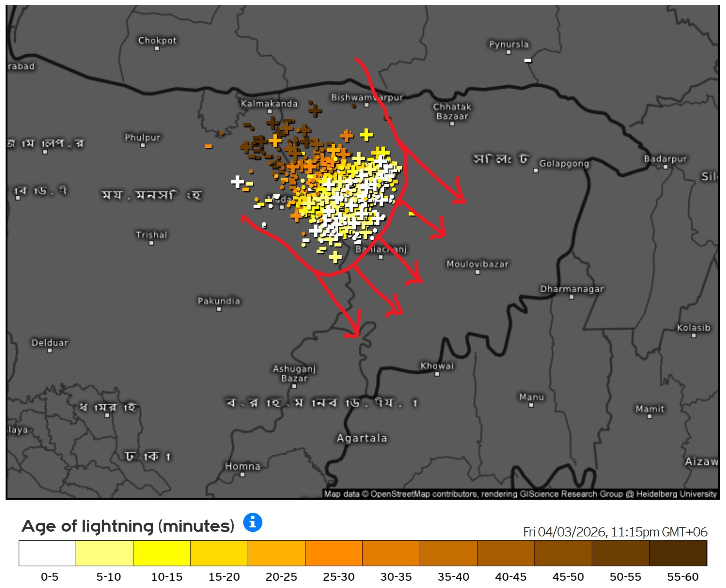Screen dimensions: 726x588
Task: Click the blue info icon beside legend title
Action: click(252, 522)
